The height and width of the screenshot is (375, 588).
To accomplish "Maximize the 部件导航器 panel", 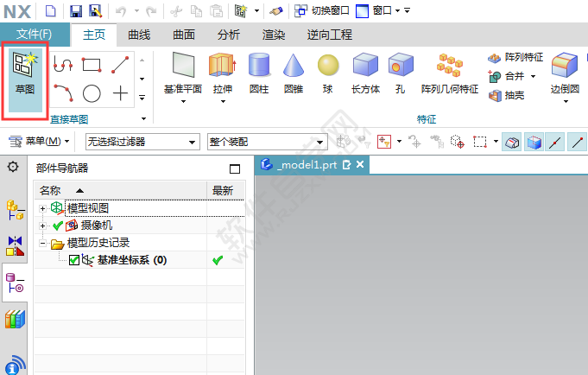I will 235,168.
